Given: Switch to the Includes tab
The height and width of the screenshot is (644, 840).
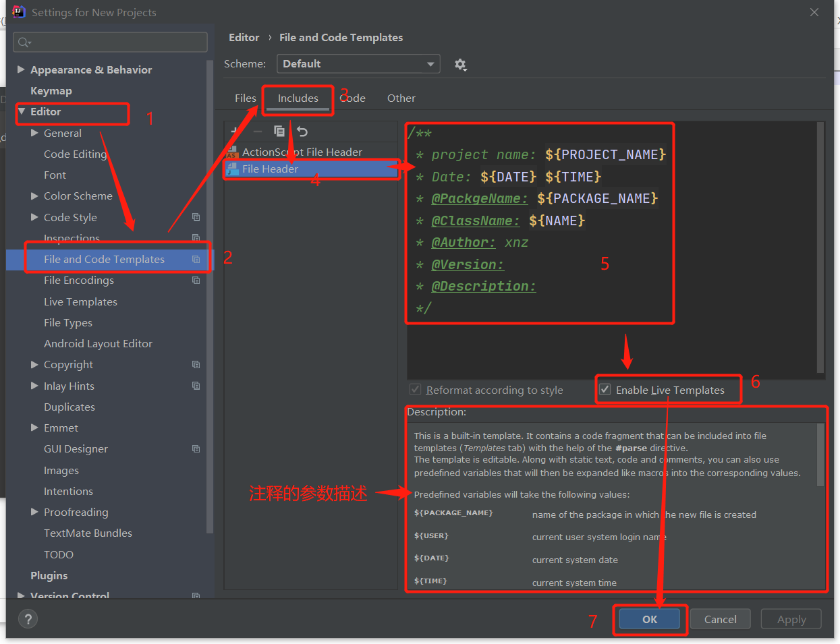Looking at the screenshot, I should pos(298,98).
